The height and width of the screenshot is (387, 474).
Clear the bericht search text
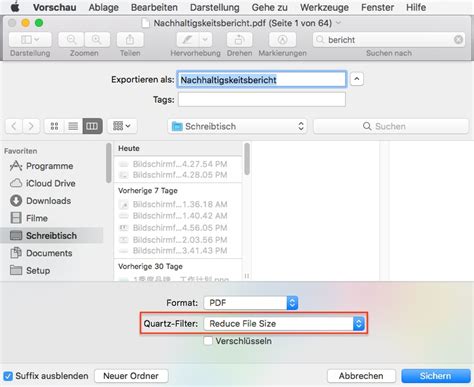tap(458, 40)
